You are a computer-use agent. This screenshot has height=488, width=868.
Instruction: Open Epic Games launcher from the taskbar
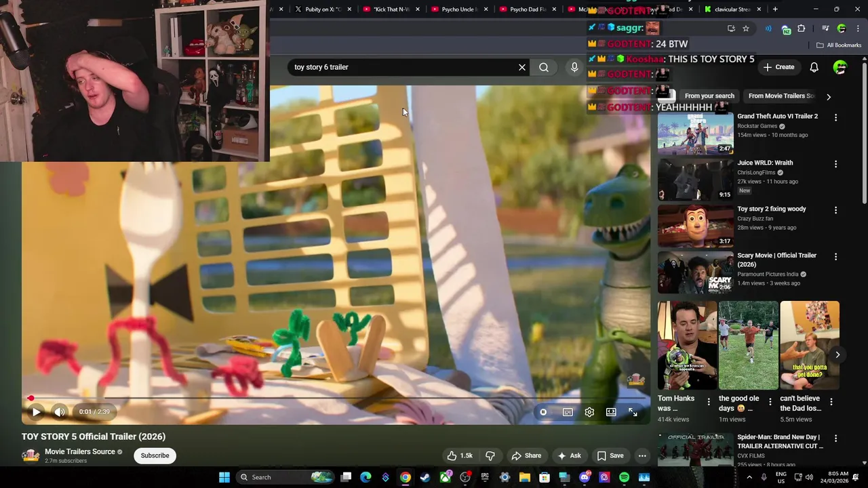point(485,477)
